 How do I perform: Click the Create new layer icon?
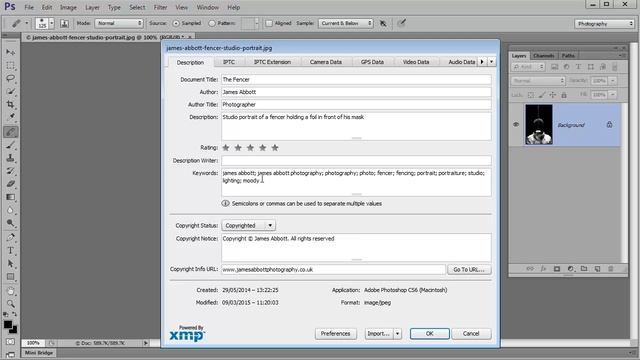coord(598,269)
